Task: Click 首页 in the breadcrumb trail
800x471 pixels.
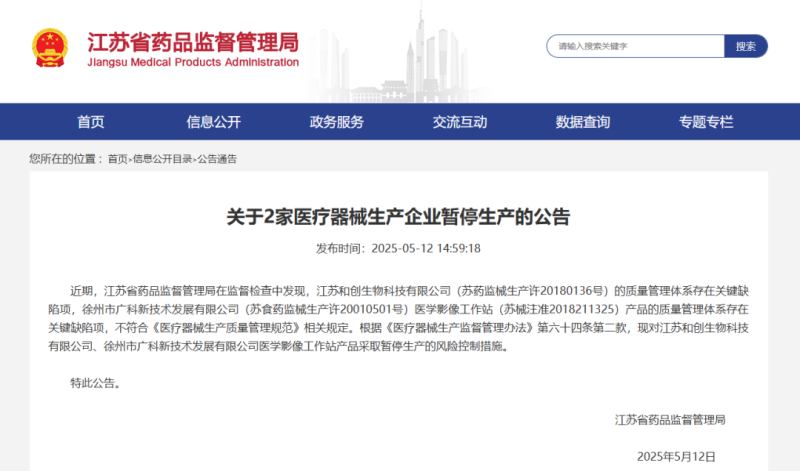Action: pos(118,159)
